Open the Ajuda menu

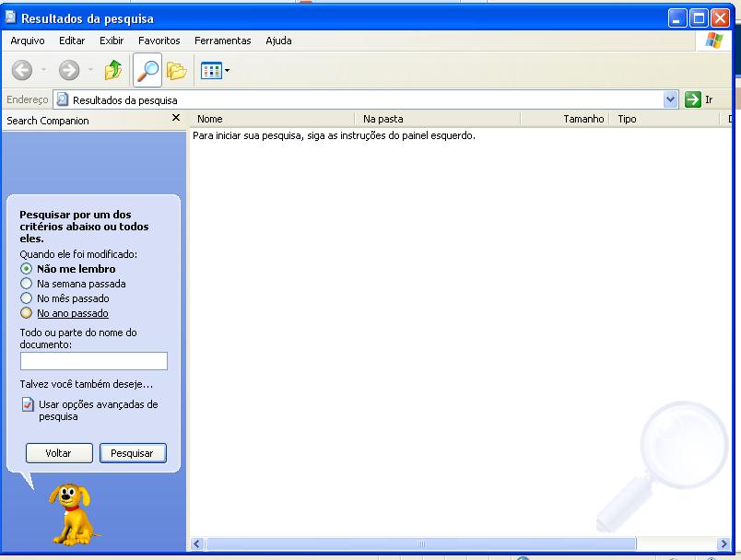278,41
